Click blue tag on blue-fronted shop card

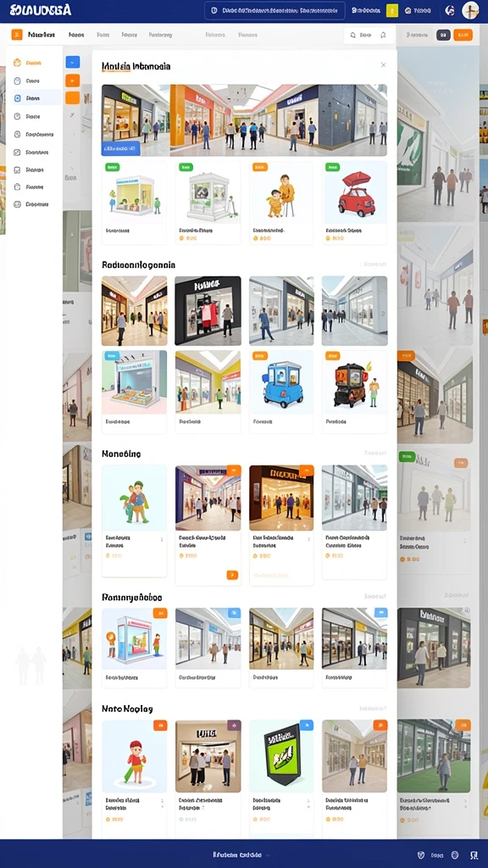(x=111, y=355)
